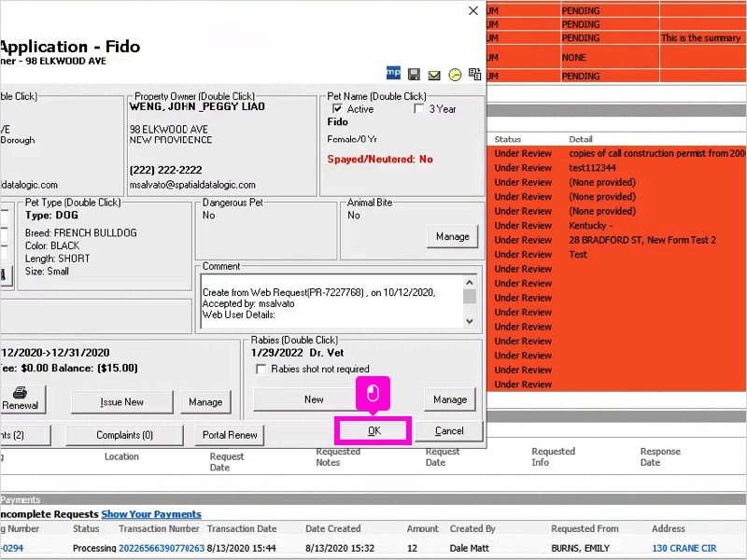Screen dimensions: 747x560
Task: Click Manage in the Rabies section
Action: point(450,399)
